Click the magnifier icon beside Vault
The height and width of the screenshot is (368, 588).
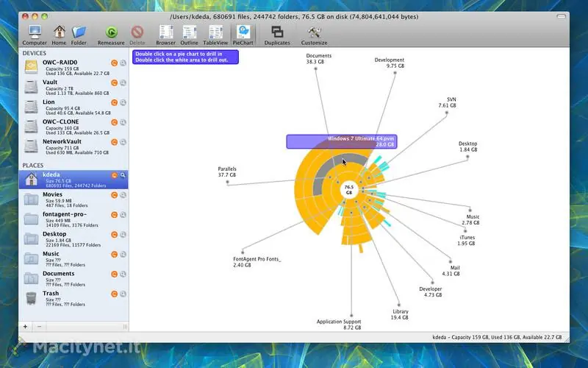click(x=123, y=82)
